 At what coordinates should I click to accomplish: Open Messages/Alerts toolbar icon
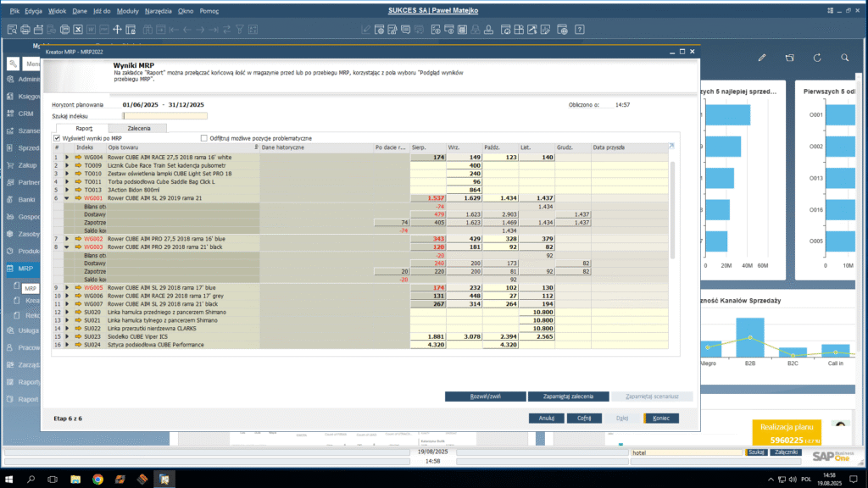tap(406, 30)
